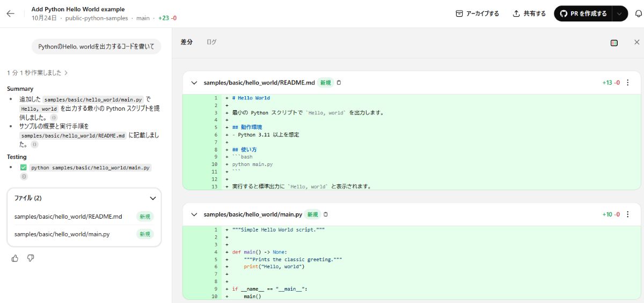This screenshot has width=644, height=303.
Task: Open the main.py diff three-dot menu
Action: (628, 214)
